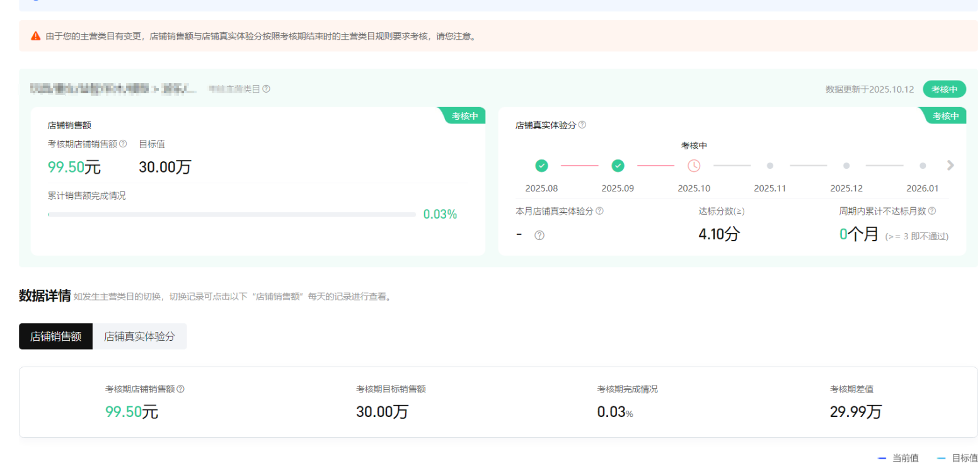This screenshot has height=468, width=980.
Task: Click the 2026.01 timeline dot
Action: [x=923, y=166]
